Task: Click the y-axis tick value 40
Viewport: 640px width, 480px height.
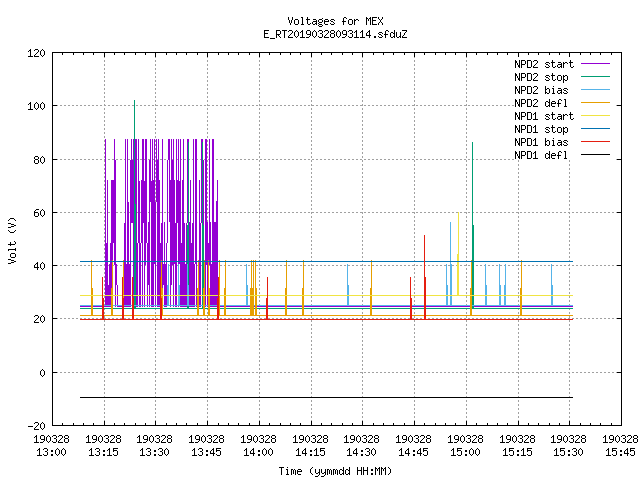Action: tap(39, 266)
